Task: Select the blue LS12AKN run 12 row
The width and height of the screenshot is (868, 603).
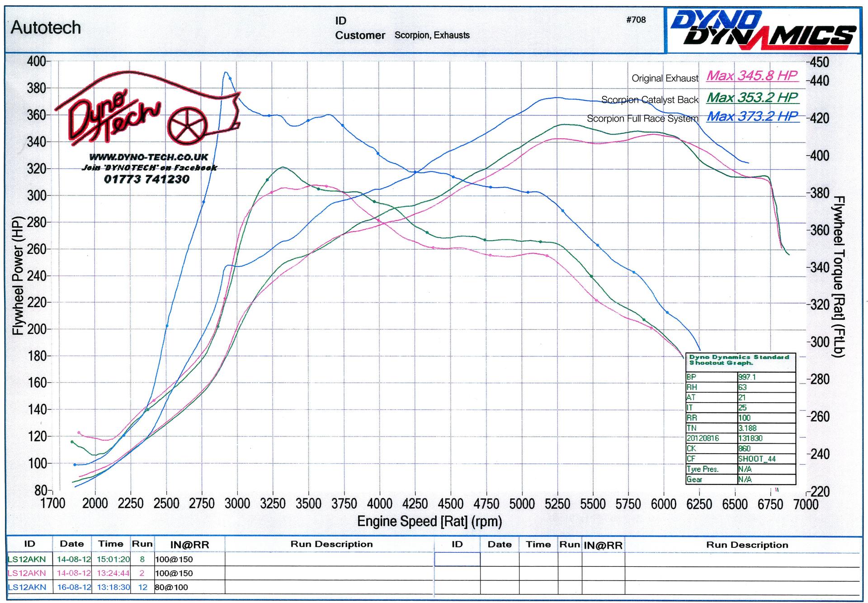Action: pyautogui.click(x=27, y=587)
